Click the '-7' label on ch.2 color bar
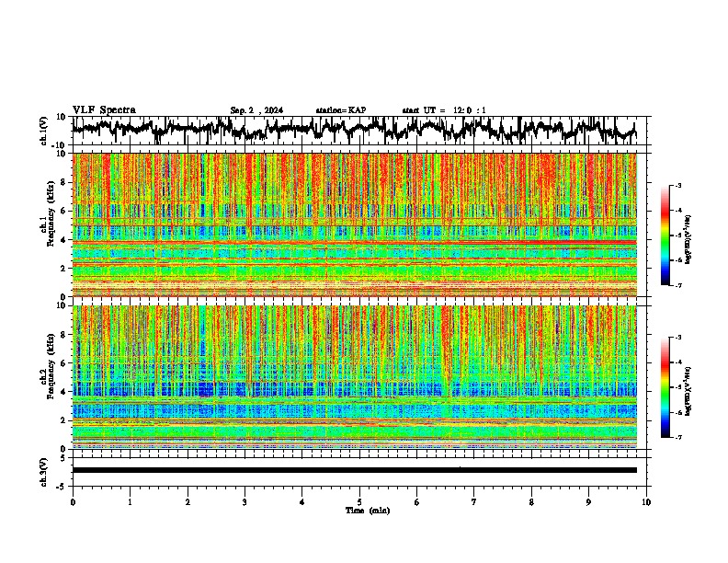Screen dimensions: 728x563 click(x=678, y=437)
